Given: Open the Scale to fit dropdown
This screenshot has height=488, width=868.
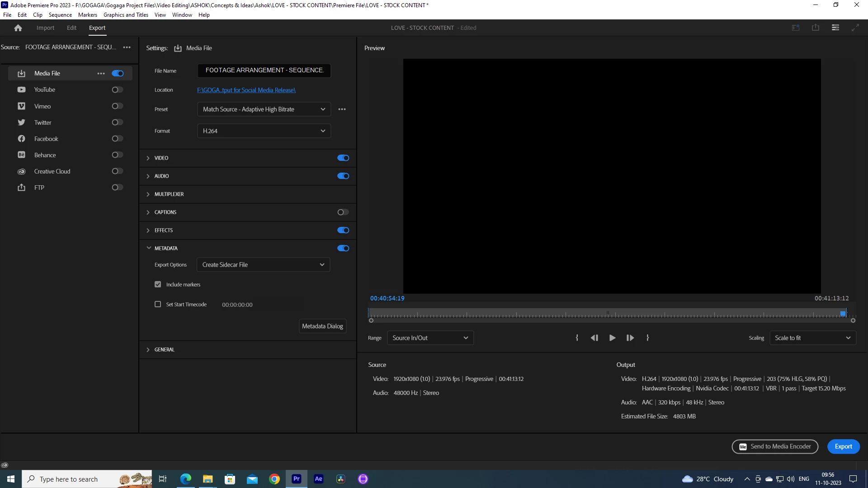Looking at the screenshot, I should [x=812, y=338].
